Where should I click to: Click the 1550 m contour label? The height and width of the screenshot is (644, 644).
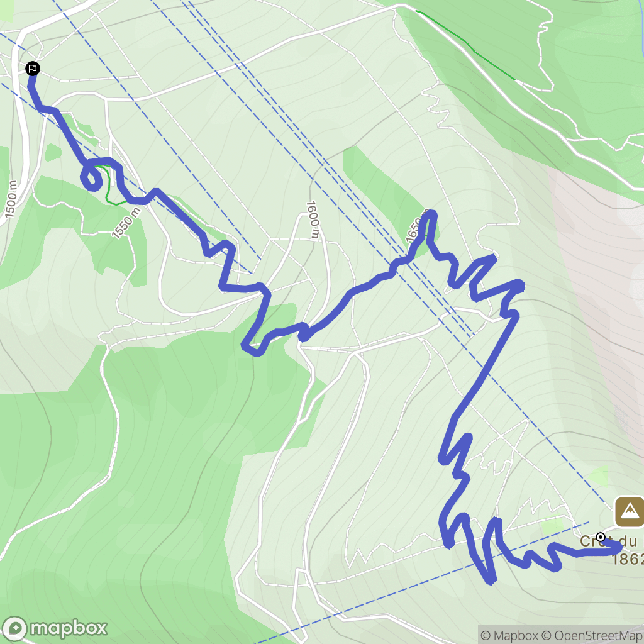click(126, 223)
